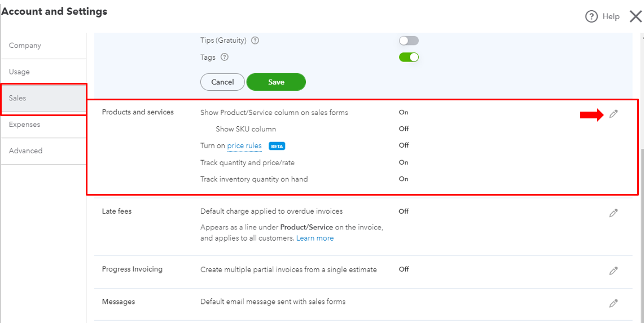Open the Help question mark icon
The height and width of the screenshot is (323, 644).
pos(592,16)
